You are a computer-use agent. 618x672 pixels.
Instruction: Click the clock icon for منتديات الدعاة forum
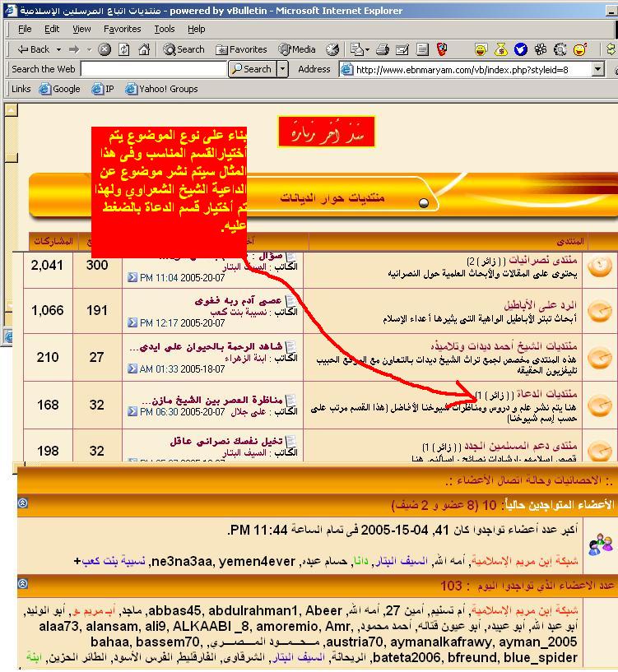(x=601, y=405)
